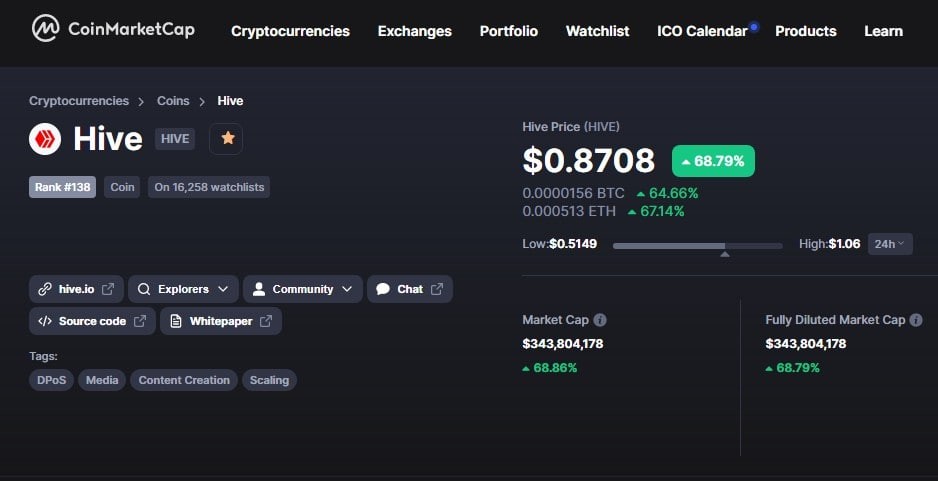
Task: Click the external link icon beside Chat
Action: point(437,289)
